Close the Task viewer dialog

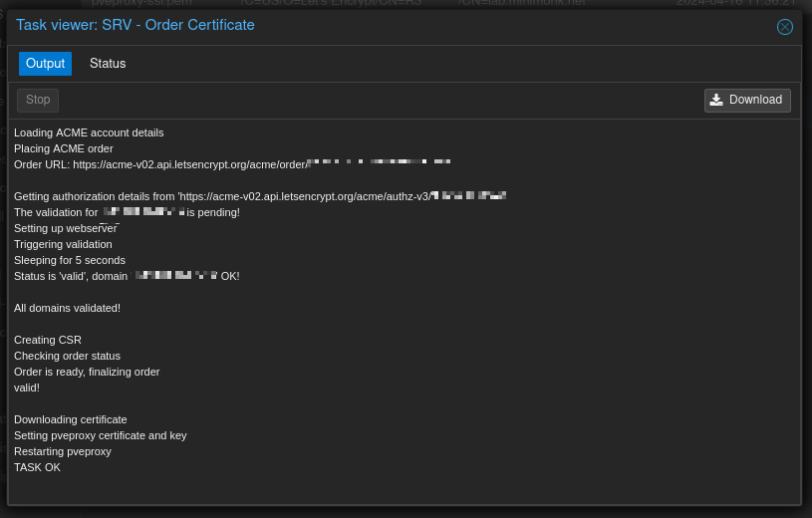(x=784, y=27)
